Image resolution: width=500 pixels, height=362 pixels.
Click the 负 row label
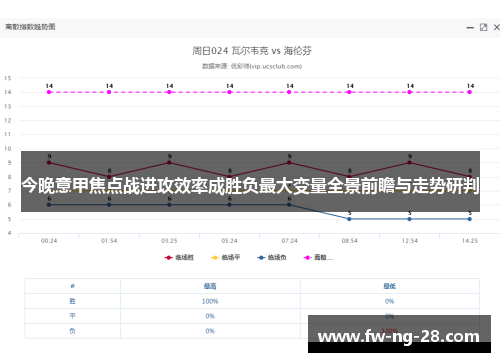[x=72, y=331]
